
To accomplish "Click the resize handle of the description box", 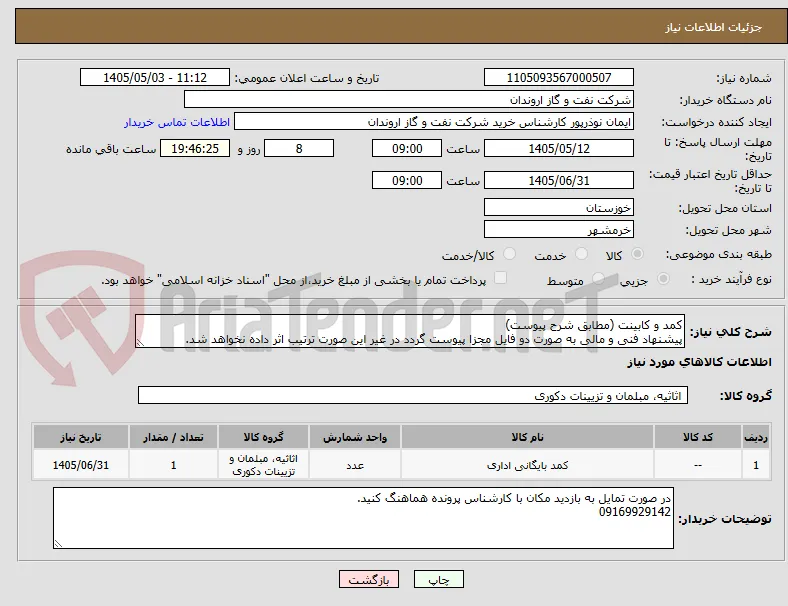I will (140, 343).
